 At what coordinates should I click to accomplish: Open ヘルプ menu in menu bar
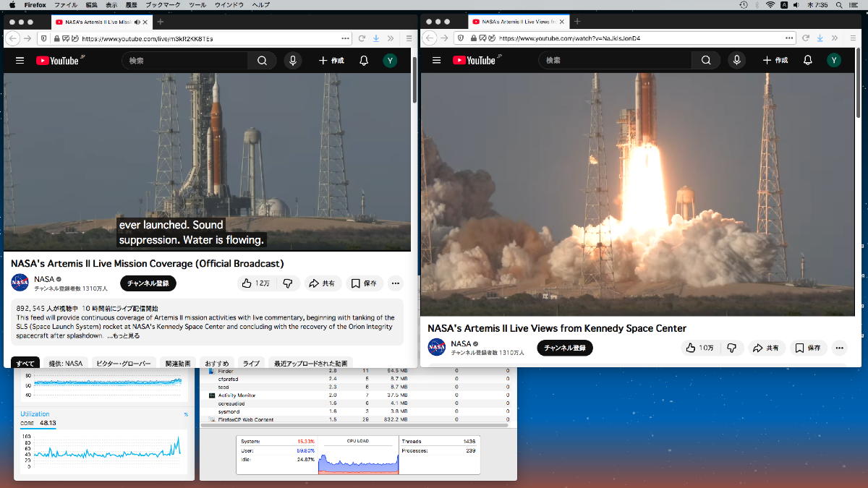[260, 4]
